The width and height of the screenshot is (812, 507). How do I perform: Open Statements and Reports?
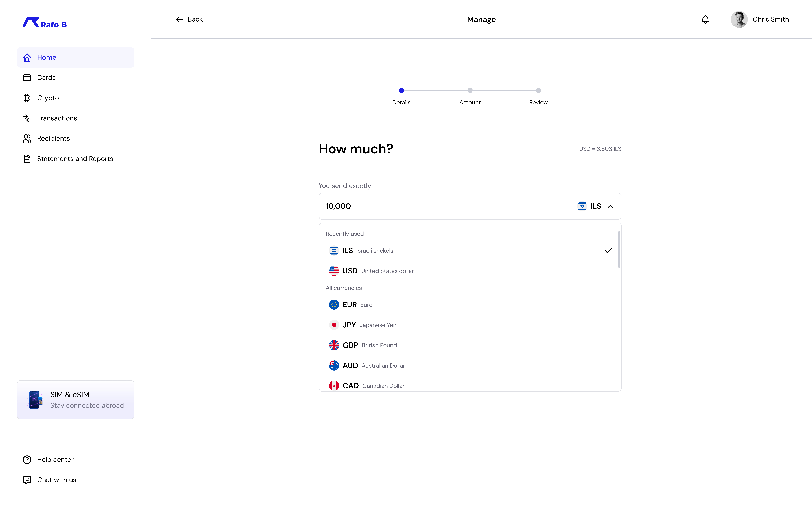75,159
